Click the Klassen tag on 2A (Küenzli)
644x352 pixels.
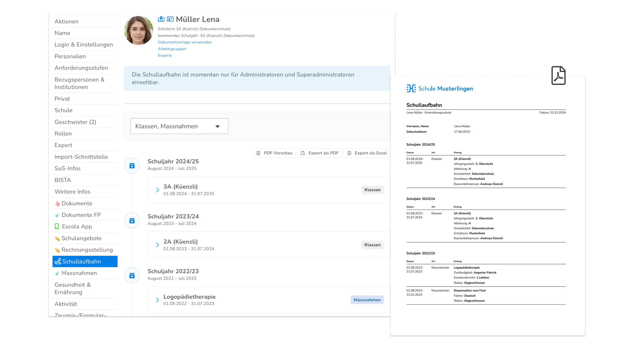pos(372,245)
